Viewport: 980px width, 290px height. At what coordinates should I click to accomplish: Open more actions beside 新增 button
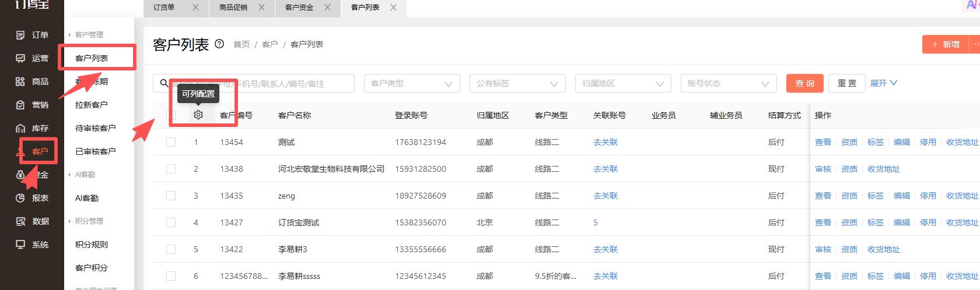[975, 44]
